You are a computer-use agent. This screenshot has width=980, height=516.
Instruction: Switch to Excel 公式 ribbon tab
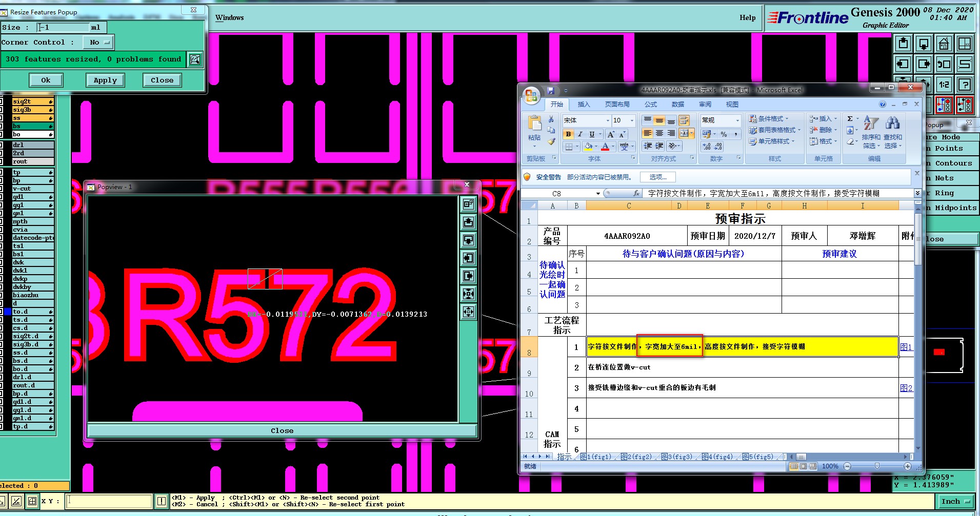[651, 104]
